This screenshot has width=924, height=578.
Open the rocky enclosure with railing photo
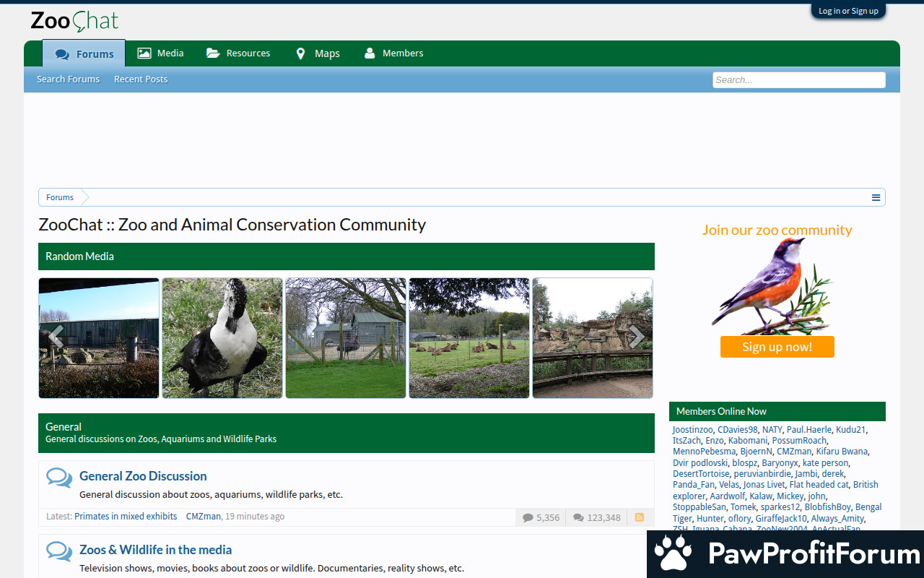click(x=593, y=338)
